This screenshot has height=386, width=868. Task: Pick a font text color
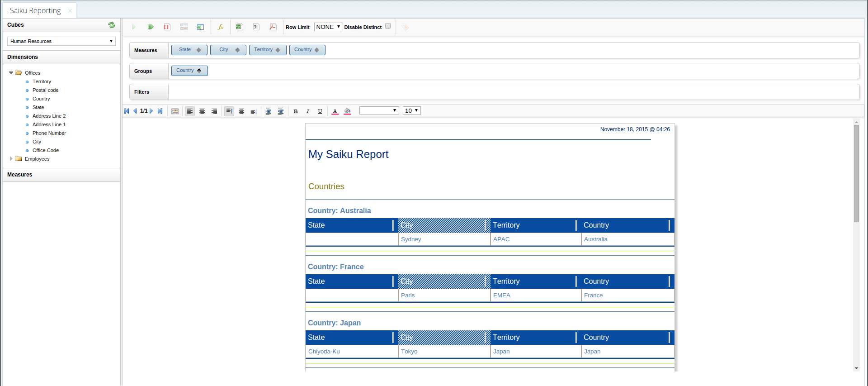click(335, 111)
